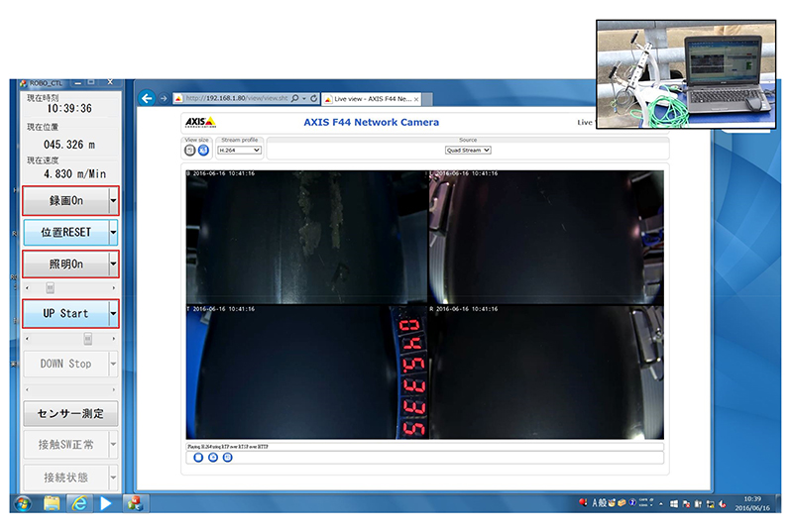This screenshot has width=793, height=532.
Task: Open the Source Quad Stream dropdown
Action: click(x=468, y=151)
